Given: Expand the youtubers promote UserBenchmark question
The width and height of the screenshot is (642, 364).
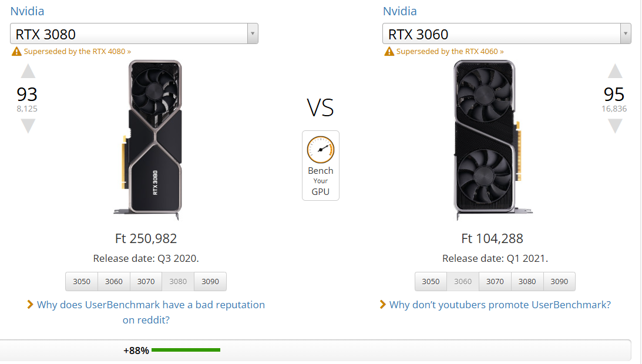Looking at the screenshot, I should (x=500, y=305).
